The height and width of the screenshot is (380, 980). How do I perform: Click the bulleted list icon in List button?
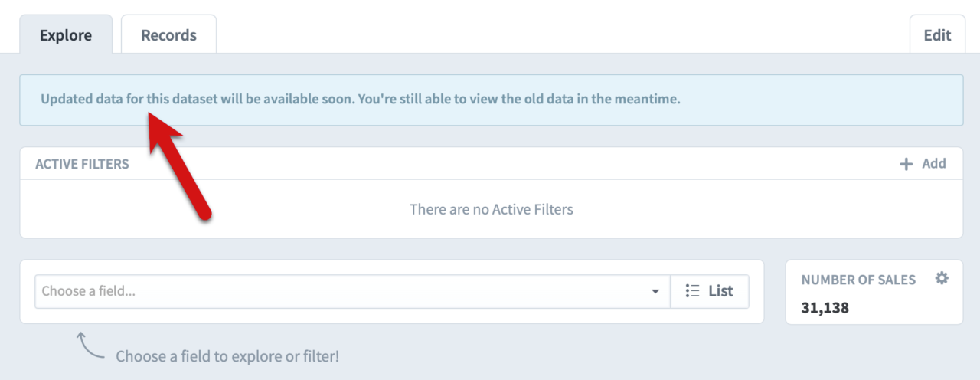693,291
